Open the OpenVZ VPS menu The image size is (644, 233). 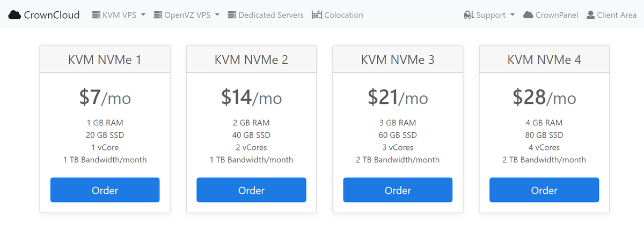(187, 15)
